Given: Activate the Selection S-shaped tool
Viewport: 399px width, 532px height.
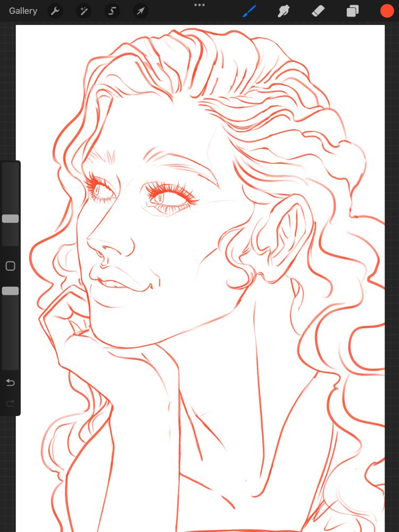Looking at the screenshot, I should click(112, 11).
